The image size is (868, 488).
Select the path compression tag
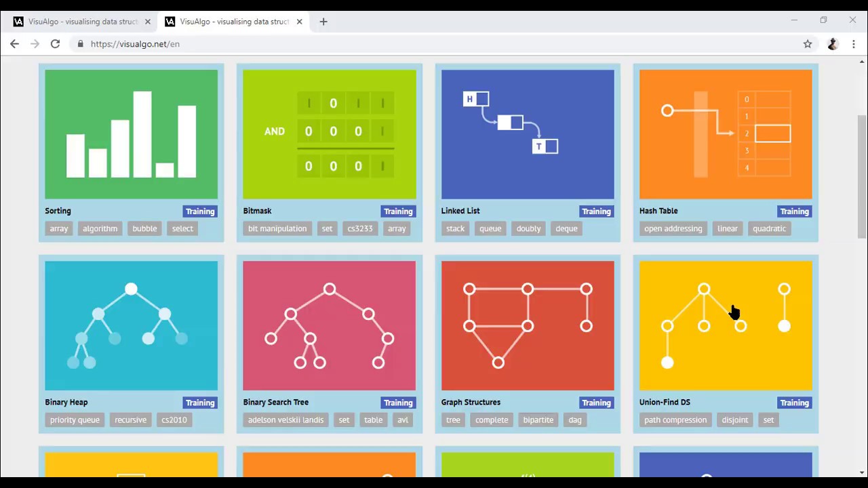coord(675,420)
